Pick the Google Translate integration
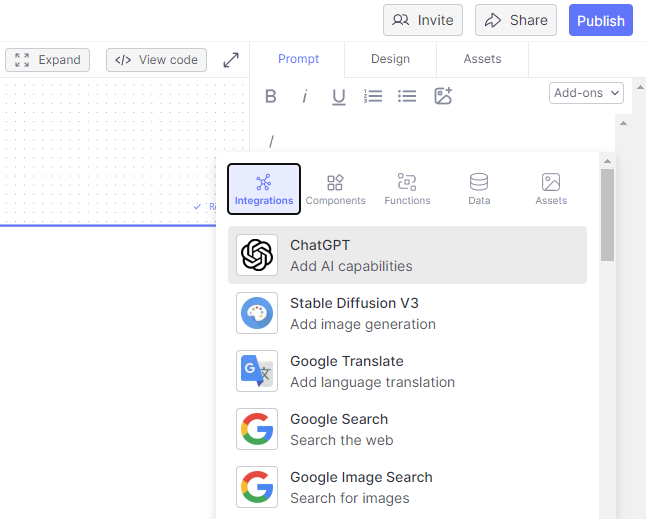The height and width of the screenshot is (519, 646). pos(407,371)
